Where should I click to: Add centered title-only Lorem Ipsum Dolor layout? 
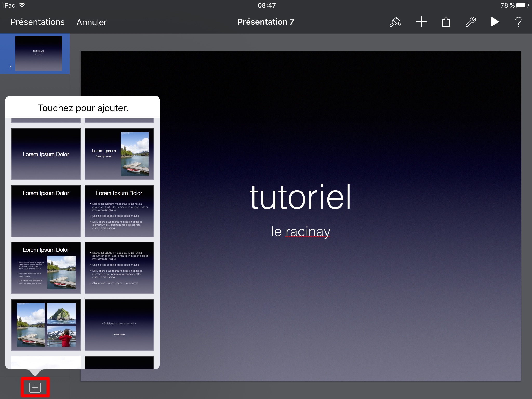46,154
